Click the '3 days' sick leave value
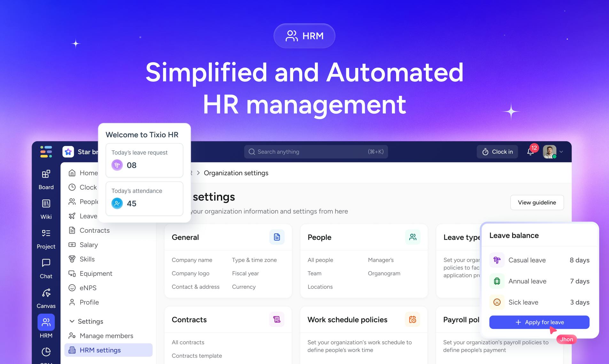Viewport: 609px width, 364px height. 580,302
